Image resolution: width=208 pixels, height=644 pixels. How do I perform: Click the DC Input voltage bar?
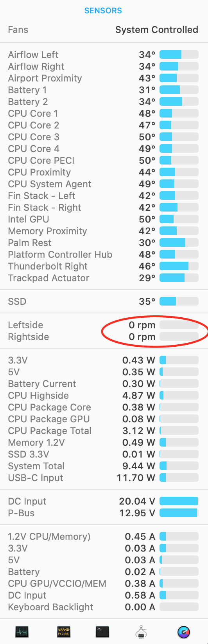tap(179, 501)
